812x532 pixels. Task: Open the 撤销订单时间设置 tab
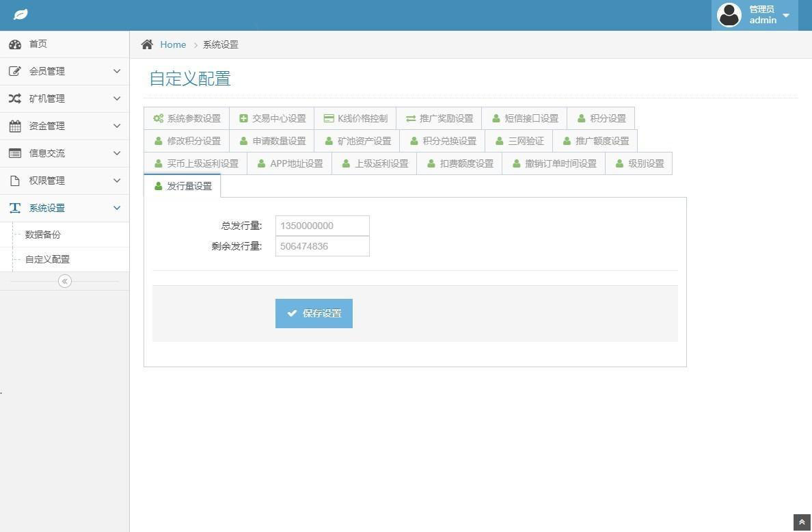(554, 163)
